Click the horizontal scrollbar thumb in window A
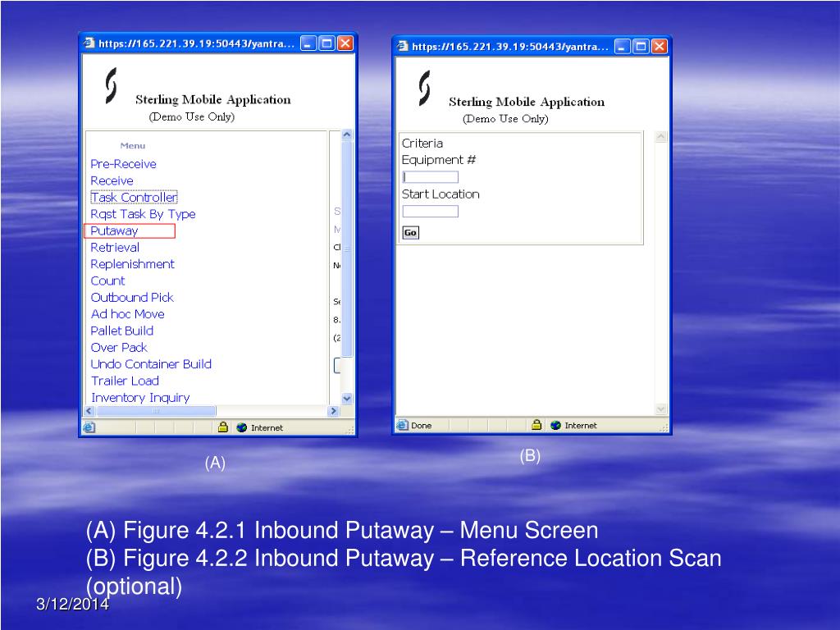This screenshot has width=840, height=630. (x=156, y=411)
